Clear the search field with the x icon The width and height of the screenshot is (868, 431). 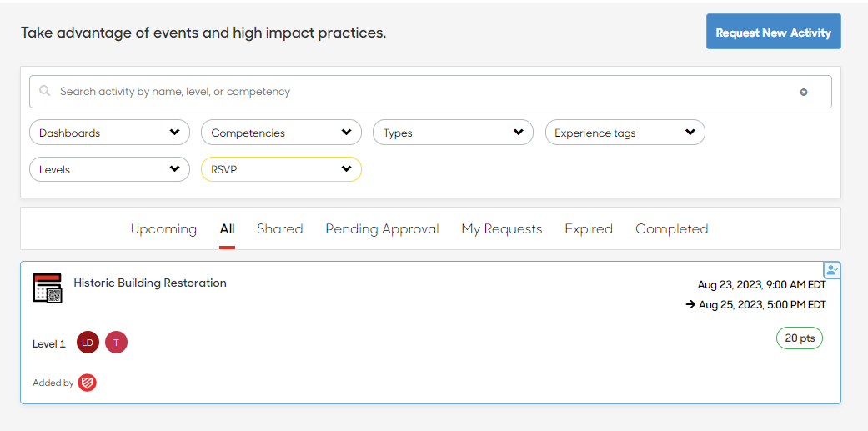[803, 92]
